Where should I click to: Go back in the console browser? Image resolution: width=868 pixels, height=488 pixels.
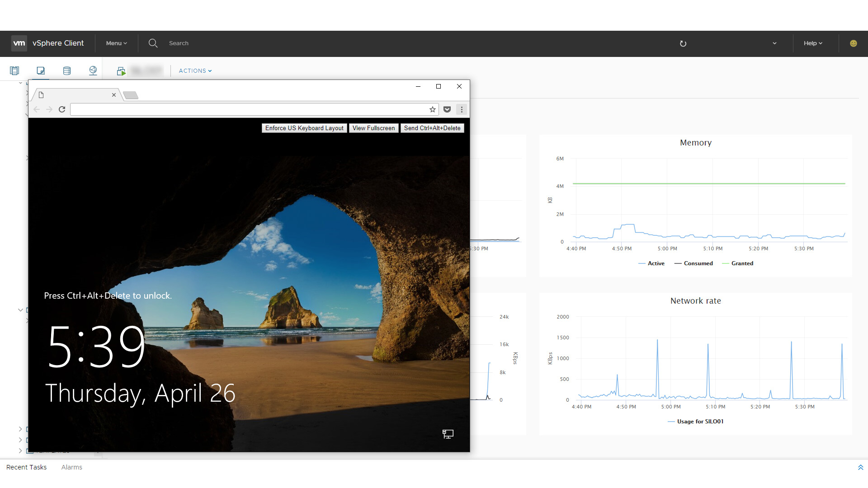(37, 109)
